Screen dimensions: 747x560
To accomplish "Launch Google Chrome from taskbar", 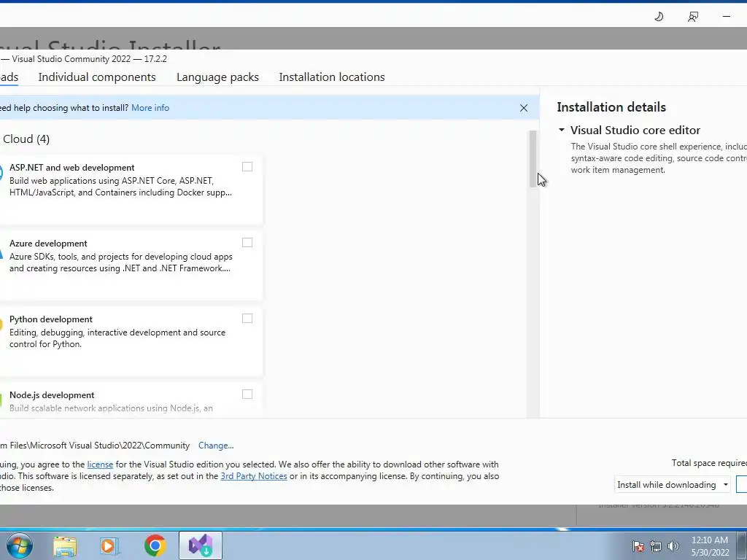I will point(155,545).
